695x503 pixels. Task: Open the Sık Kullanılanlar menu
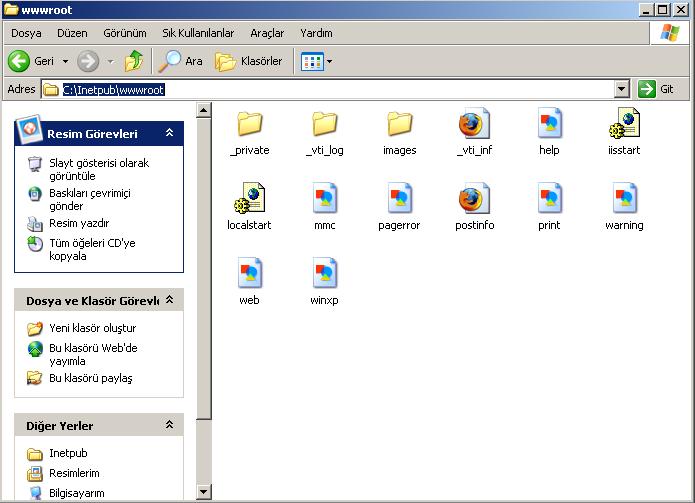(198, 33)
